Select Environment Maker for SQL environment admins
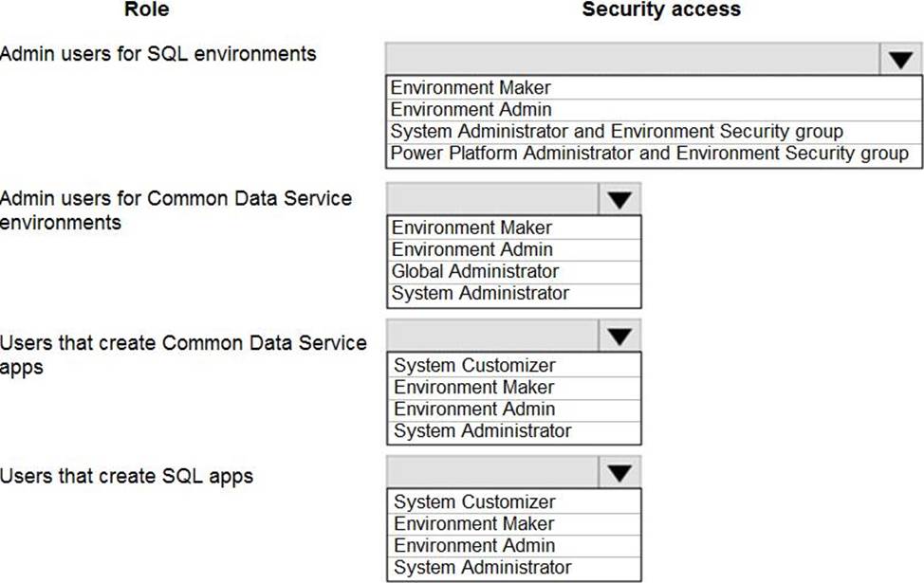The image size is (924, 583). pyautogui.click(x=471, y=88)
